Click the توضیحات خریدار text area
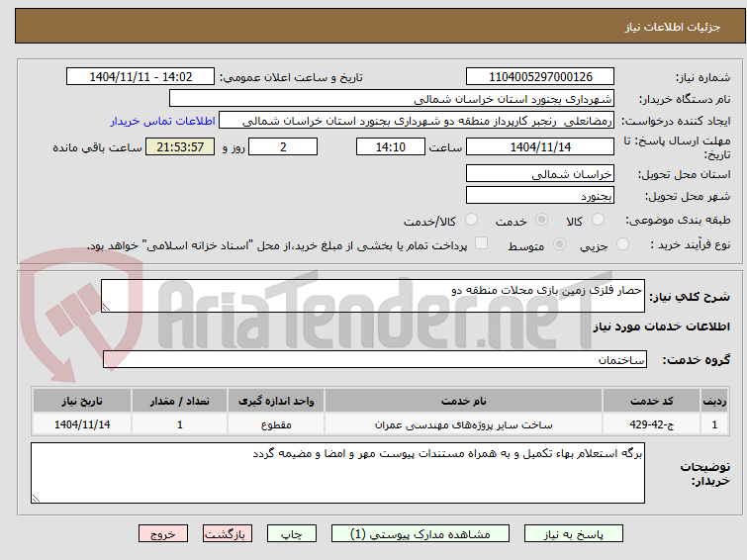The width and height of the screenshot is (747, 560). point(337,473)
